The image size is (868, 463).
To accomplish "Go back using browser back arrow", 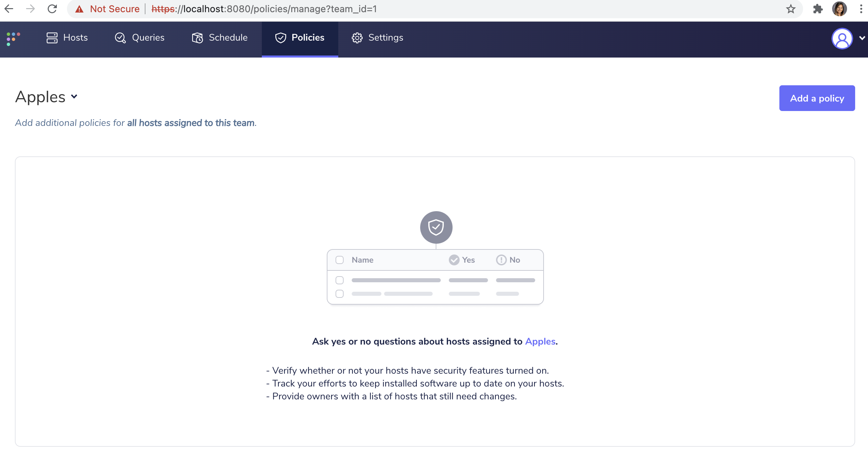I will [9, 9].
